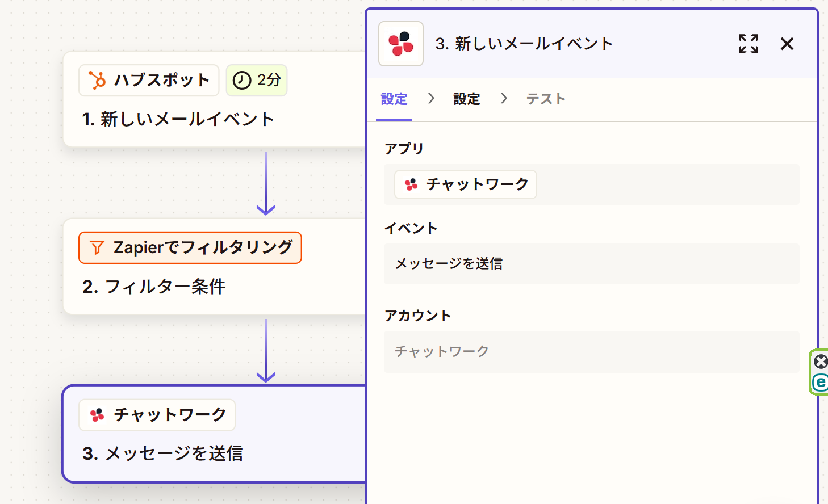The height and width of the screenshot is (504, 828).
Task: Open the アカウント field with チャットワーク placeholder
Action: tap(592, 352)
